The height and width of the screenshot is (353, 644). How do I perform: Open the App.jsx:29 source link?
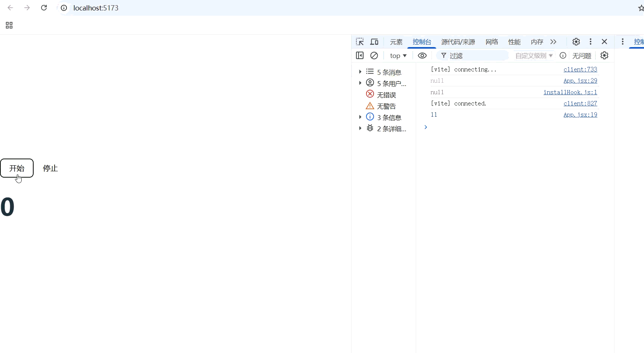pyautogui.click(x=580, y=81)
